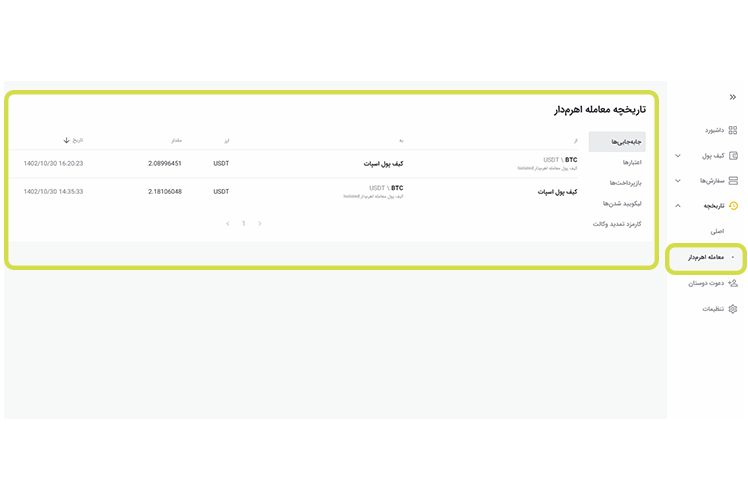The width and height of the screenshot is (748, 500).
Task: Click the Orders (سفارش‌ها) icon
Action: 733,181
